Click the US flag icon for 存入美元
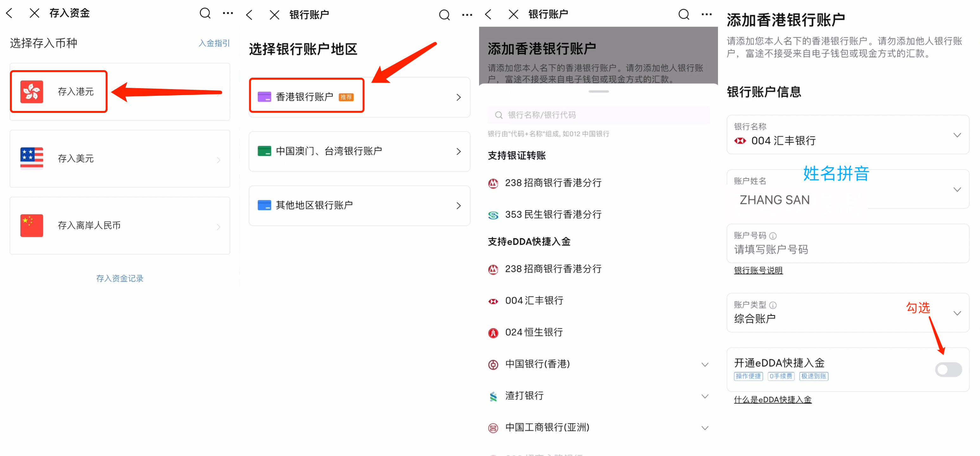Image resolution: width=980 pixels, height=456 pixels. (32, 158)
